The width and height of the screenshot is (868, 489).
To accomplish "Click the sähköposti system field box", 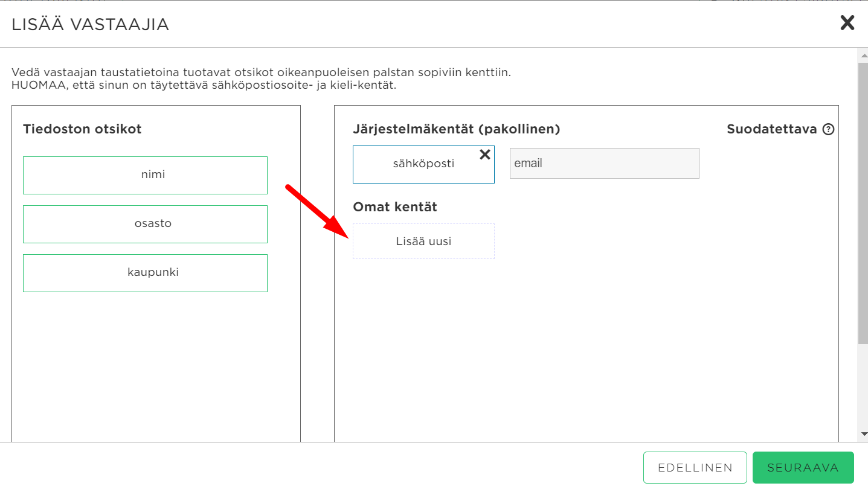I will point(423,164).
